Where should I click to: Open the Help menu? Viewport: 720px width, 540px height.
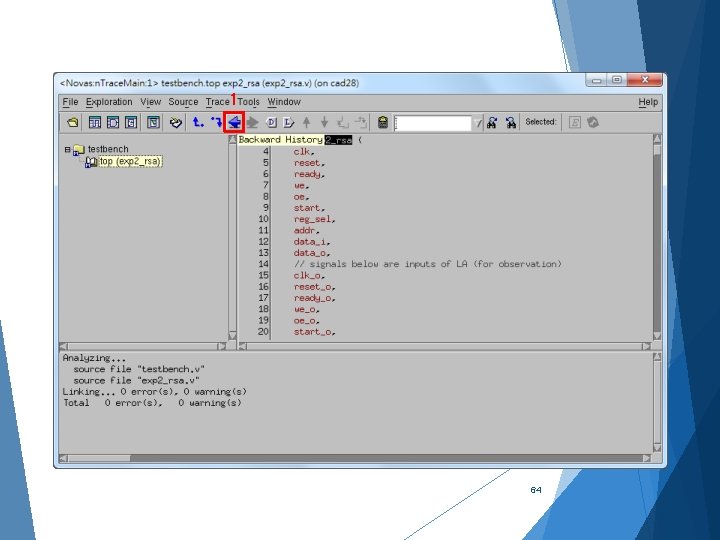pyautogui.click(x=648, y=102)
